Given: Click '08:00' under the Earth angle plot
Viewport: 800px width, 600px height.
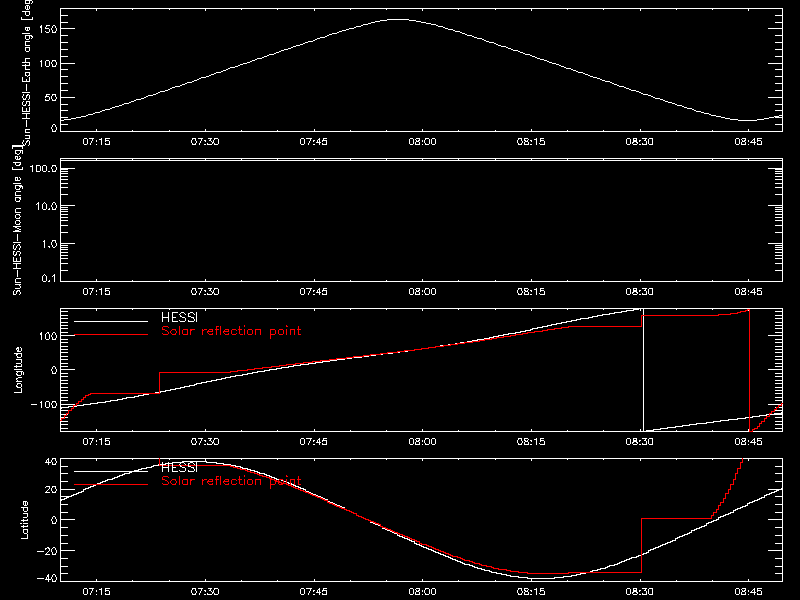Looking at the screenshot, I should click(422, 142).
